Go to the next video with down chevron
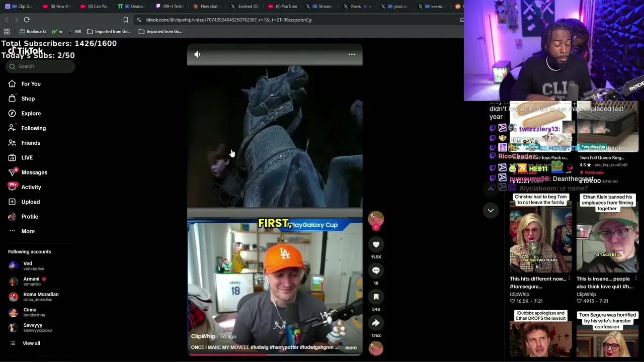Screen dimensions: 644x362 (491, 211)
